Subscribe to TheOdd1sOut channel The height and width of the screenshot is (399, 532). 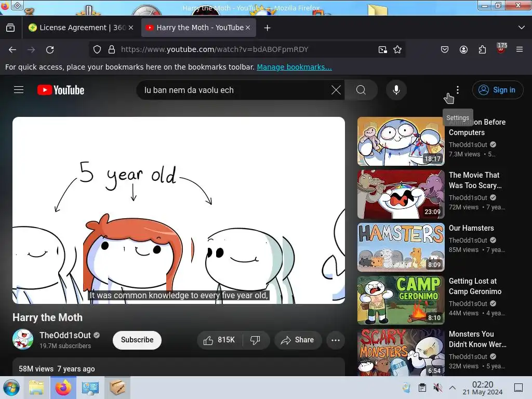137,340
